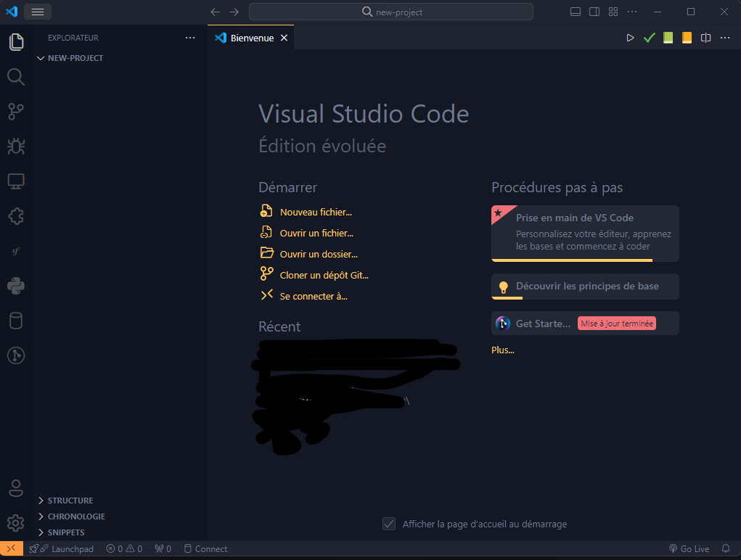741x560 pixels.
Task: Click the orange remote window status button
Action: [12, 548]
